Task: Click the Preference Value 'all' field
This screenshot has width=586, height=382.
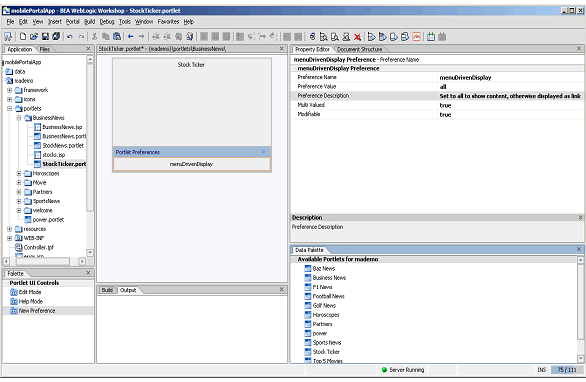Action: (x=511, y=87)
